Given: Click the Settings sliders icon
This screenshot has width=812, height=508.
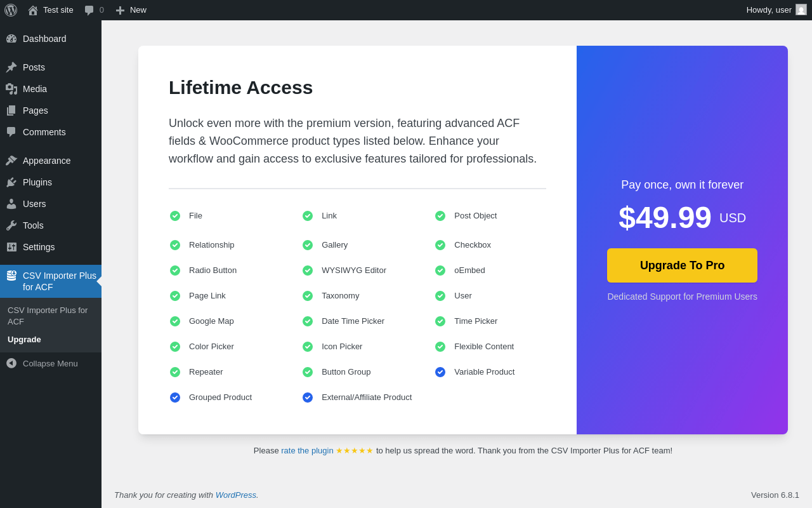Looking at the screenshot, I should pos(11,247).
